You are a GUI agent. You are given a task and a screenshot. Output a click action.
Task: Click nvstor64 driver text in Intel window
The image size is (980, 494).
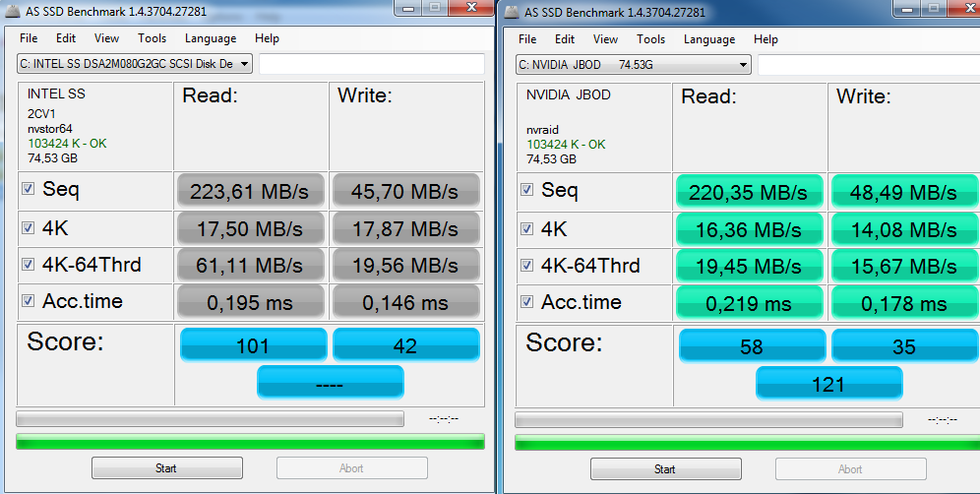coord(50,129)
